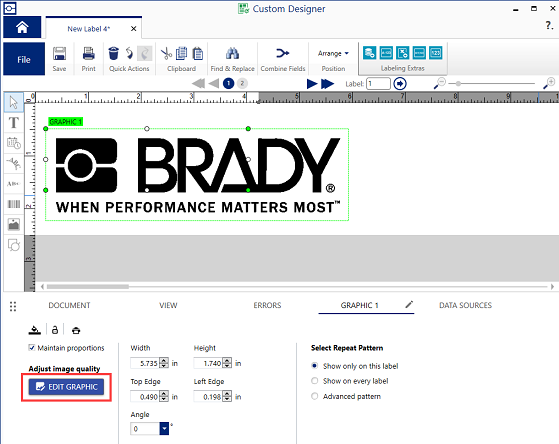Screen dimensions: 559x444
Task: Click the horizontal canvas scrollbar
Action: coord(88,286)
